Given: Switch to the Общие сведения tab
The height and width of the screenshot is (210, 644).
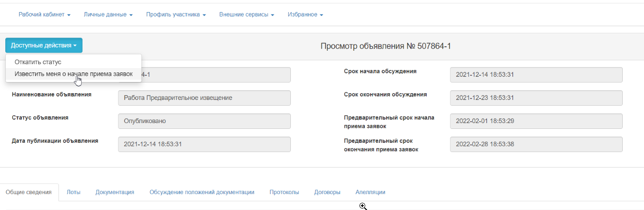Looking at the screenshot, I should tap(29, 192).
